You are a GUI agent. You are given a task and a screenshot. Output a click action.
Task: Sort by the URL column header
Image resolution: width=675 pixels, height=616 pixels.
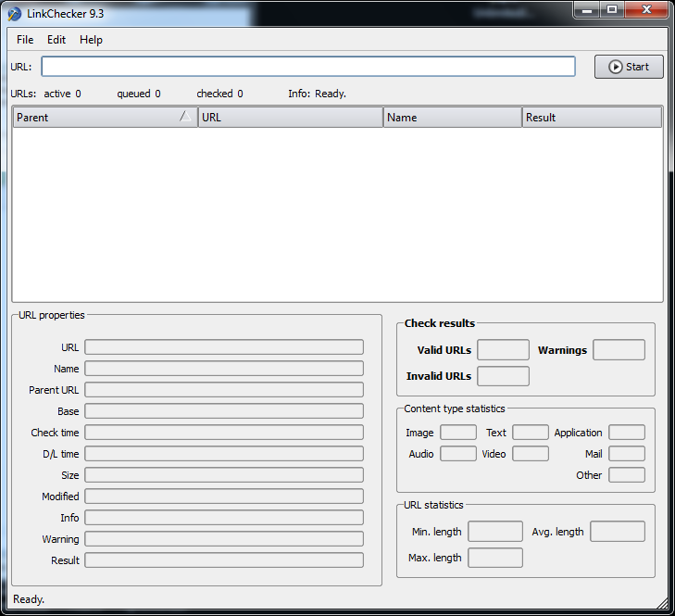[x=291, y=117]
